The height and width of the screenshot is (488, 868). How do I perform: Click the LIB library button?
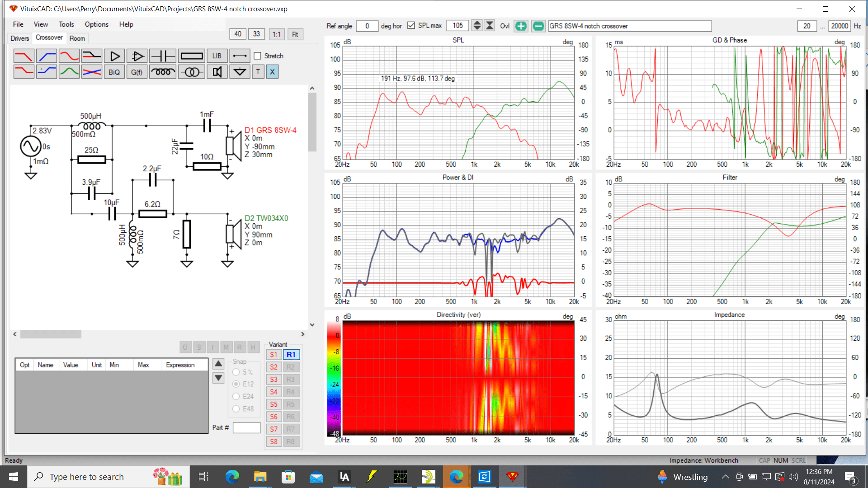pos(217,56)
